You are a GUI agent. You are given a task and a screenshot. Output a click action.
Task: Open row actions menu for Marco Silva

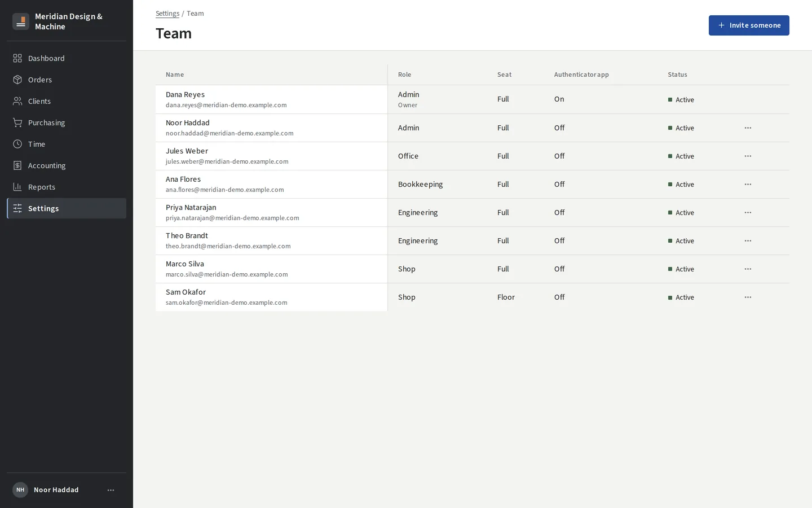coord(748,269)
